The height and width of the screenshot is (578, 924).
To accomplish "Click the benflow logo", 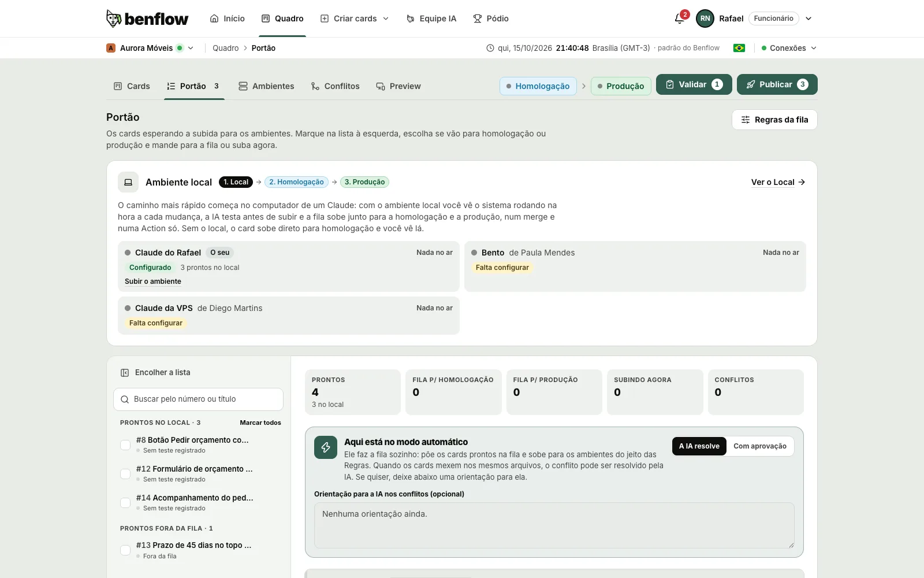I will 147,18.
